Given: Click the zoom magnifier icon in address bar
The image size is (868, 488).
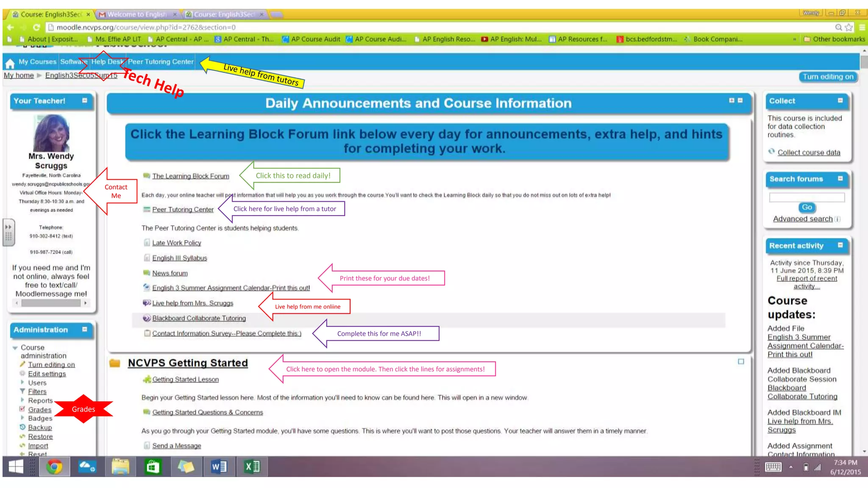Looking at the screenshot, I should click(838, 28).
